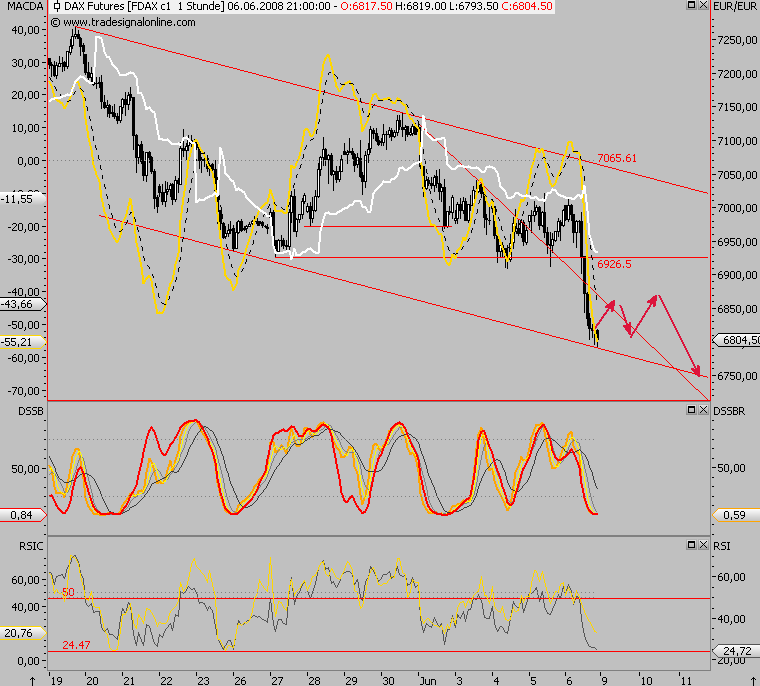Click the DSSBR axis label
Image resolution: width=760 pixels, height=686 pixels.
(729, 411)
